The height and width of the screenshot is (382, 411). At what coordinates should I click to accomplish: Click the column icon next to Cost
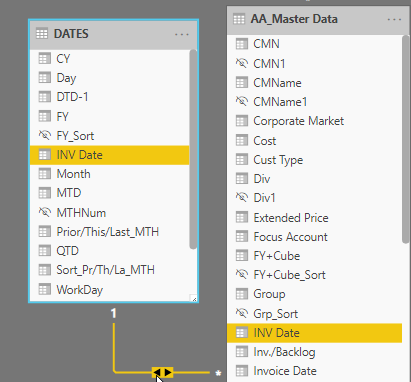click(x=242, y=140)
